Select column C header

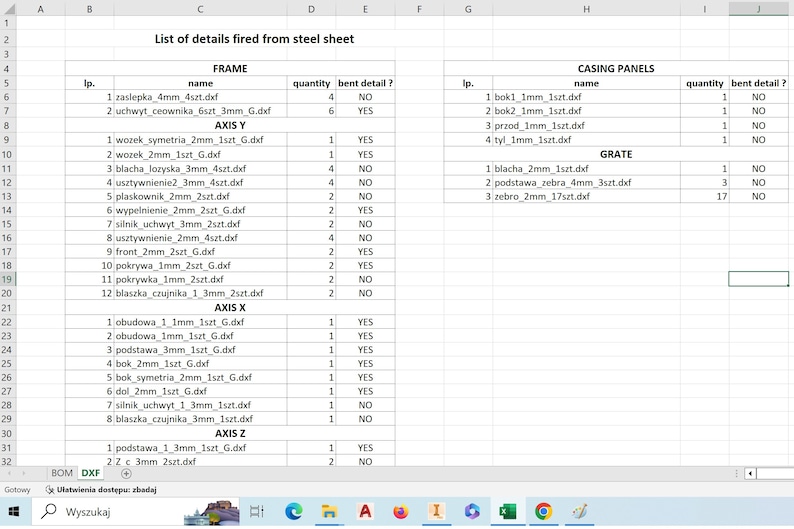pos(200,9)
